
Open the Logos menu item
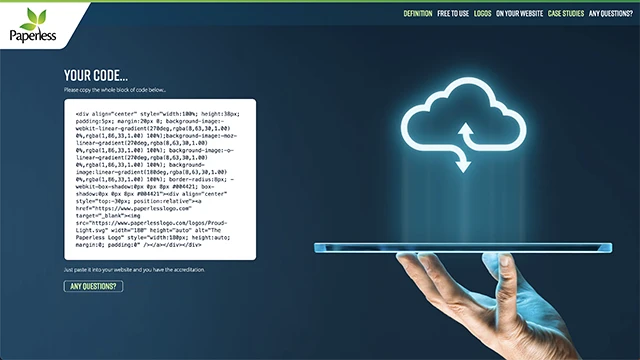point(482,13)
